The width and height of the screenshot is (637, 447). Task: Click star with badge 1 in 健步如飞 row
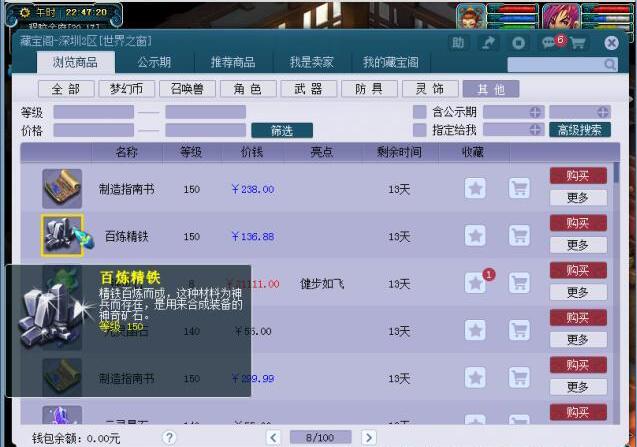tap(475, 283)
